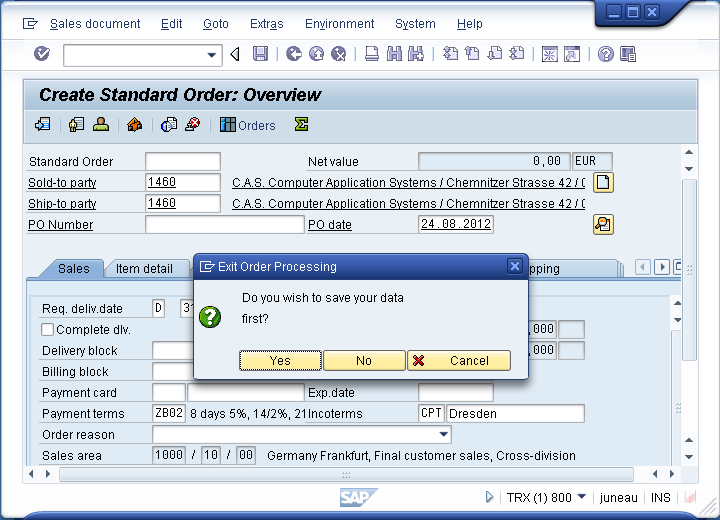This screenshot has height=520, width=720.
Task: Click the Save floppy disk icon
Action: [260, 54]
